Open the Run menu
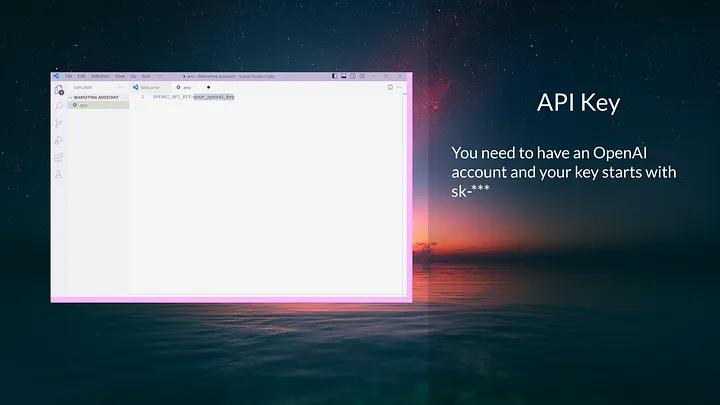This screenshot has width=720, height=405. click(x=146, y=76)
